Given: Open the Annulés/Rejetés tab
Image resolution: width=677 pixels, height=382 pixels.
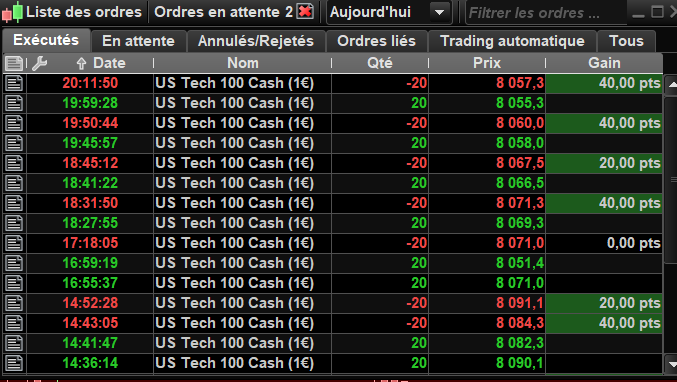Looking at the screenshot, I should (256, 41).
